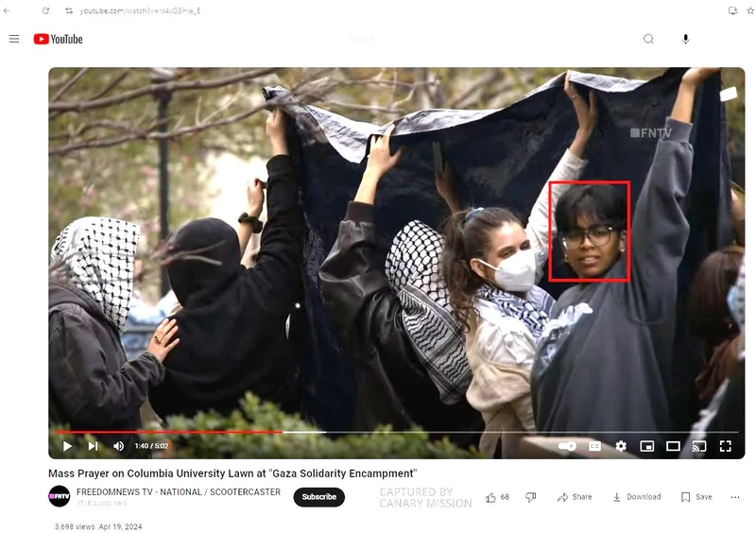This screenshot has width=756, height=533.
Task: Like the video with thumbs up
Action: [491, 497]
